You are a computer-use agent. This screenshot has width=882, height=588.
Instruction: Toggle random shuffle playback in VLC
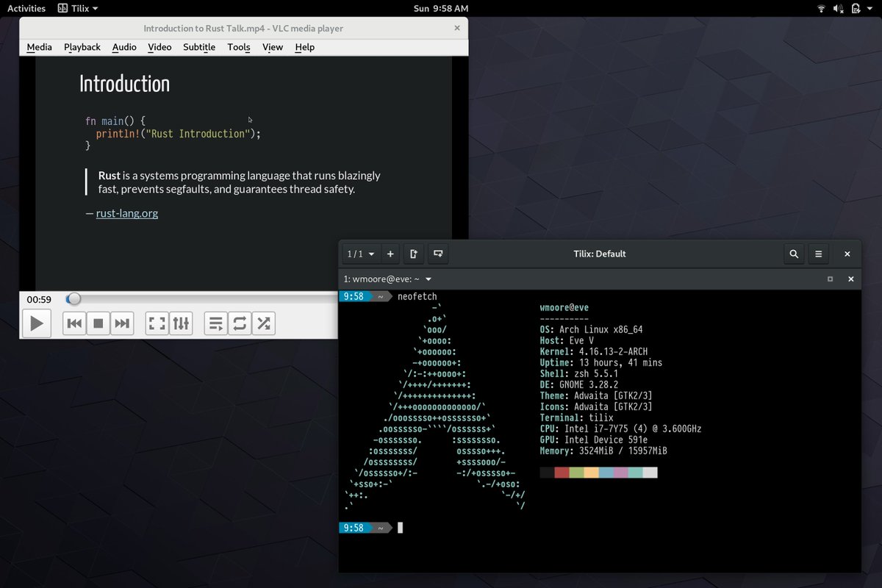pyautogui.click(x=264, y=323)
